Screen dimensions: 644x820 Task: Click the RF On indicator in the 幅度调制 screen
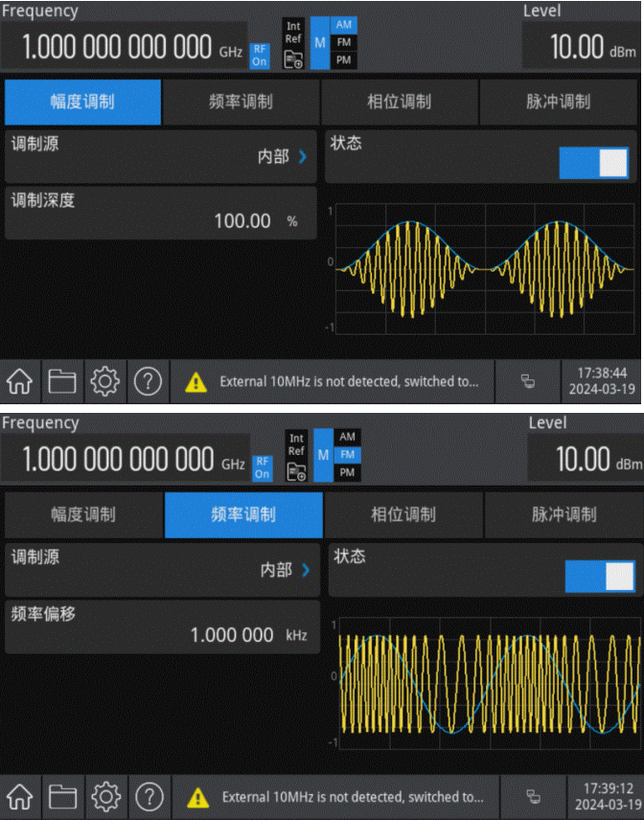[x=261, y=56]
